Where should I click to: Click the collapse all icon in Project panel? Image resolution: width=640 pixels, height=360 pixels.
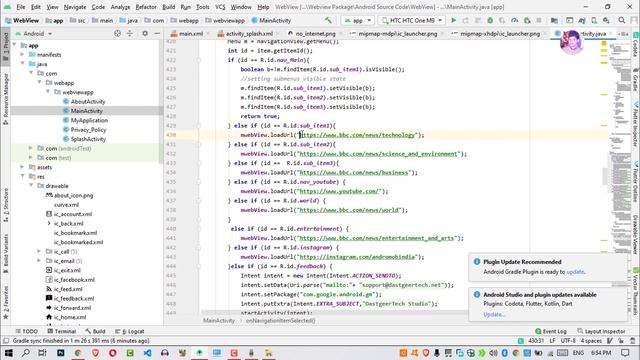(x=130, y=33)
